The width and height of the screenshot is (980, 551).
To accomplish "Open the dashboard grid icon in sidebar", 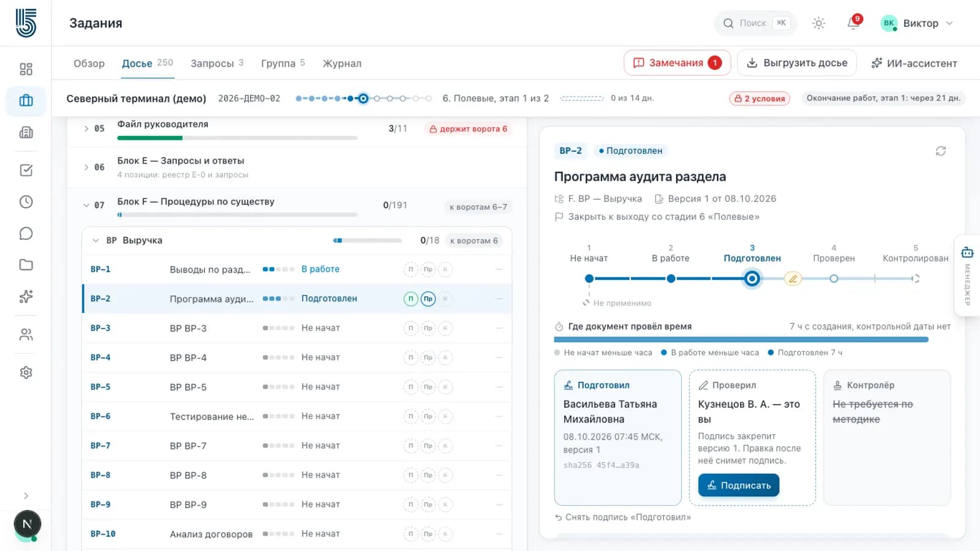I will [26, 69].
